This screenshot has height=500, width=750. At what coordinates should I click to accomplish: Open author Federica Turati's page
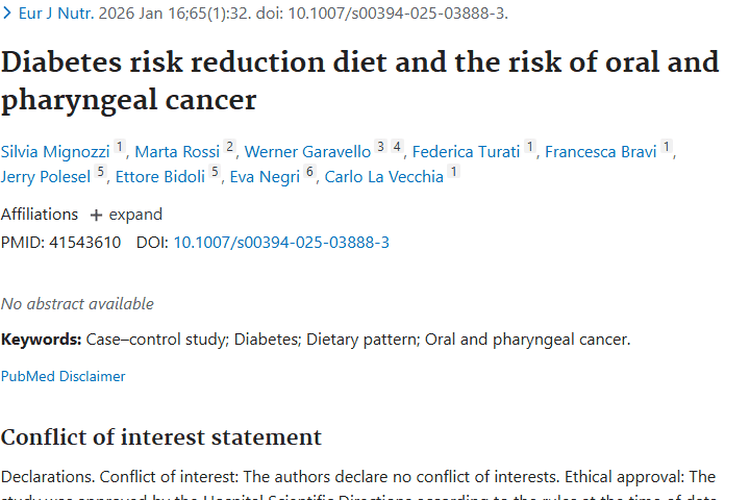coord(466,152)
